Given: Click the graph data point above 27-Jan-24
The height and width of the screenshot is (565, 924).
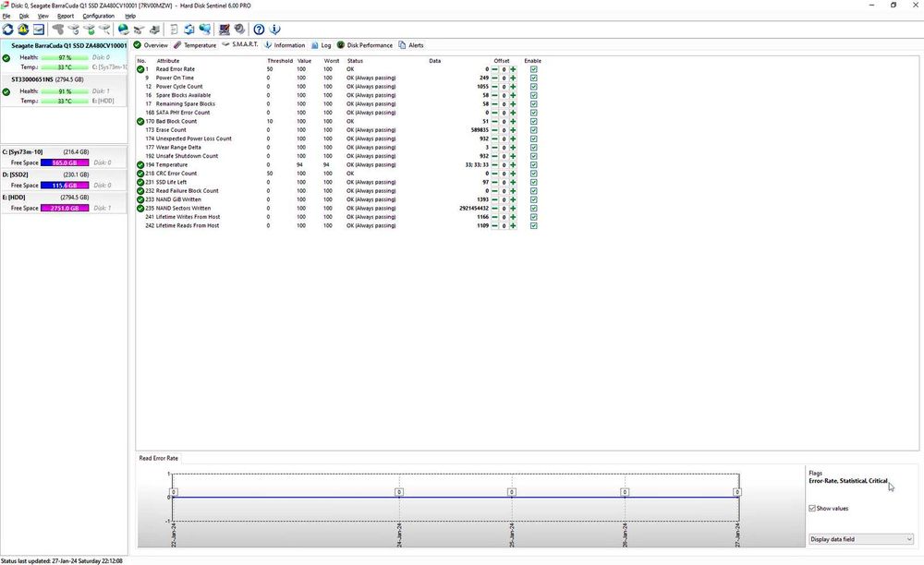Looking at the screenshot, I should coord(737,492).
